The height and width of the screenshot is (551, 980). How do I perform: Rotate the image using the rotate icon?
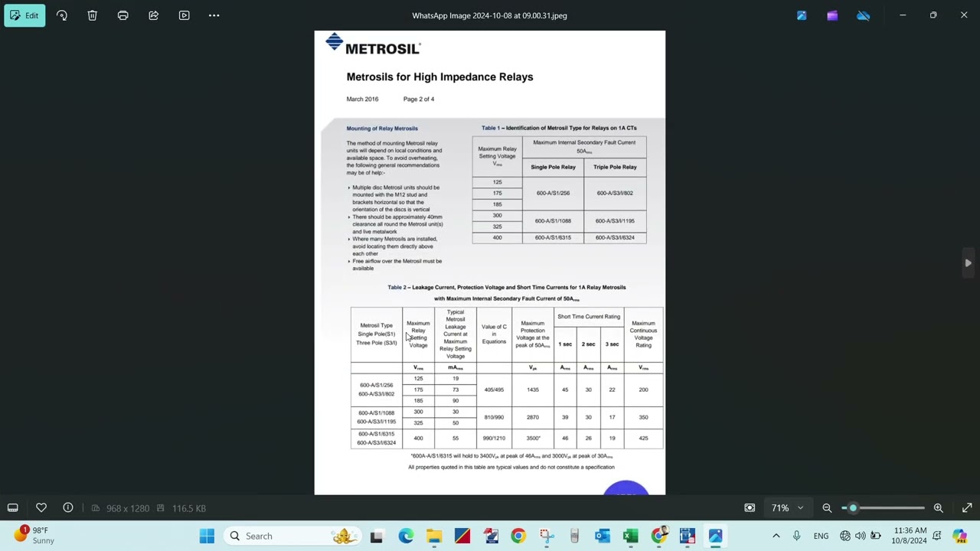coord(62,15)
